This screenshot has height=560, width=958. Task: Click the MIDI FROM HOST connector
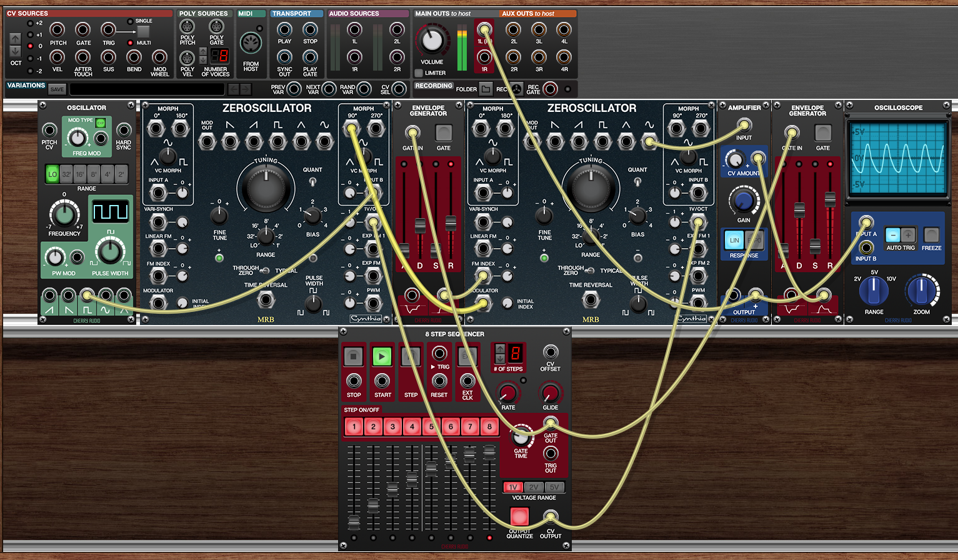click(251, 43)
